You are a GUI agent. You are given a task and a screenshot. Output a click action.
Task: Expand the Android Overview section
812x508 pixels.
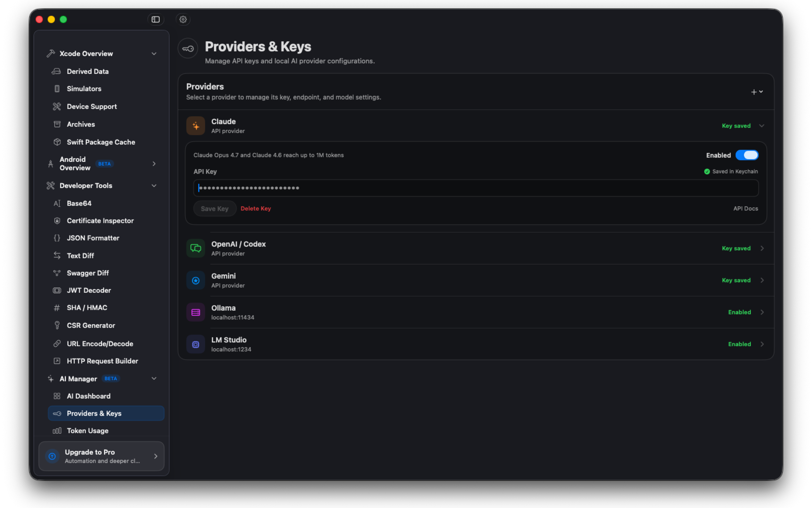[154, 164]
